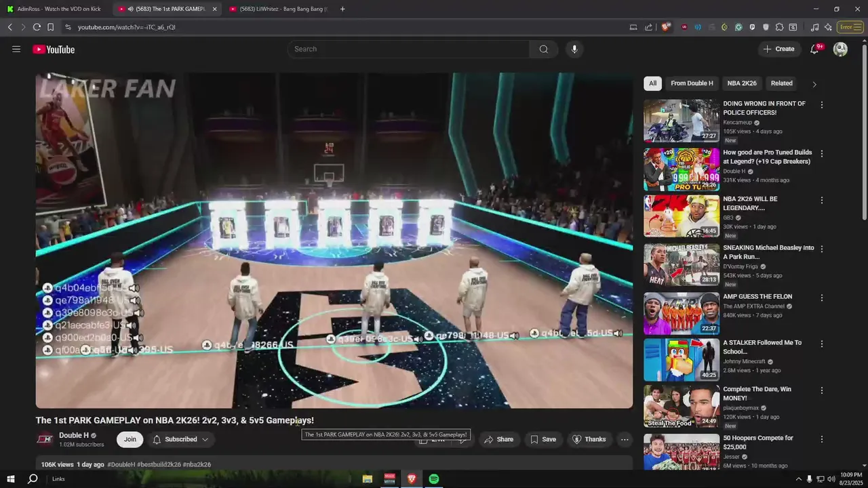Open Spotify from the taskbar

[433, 479]
